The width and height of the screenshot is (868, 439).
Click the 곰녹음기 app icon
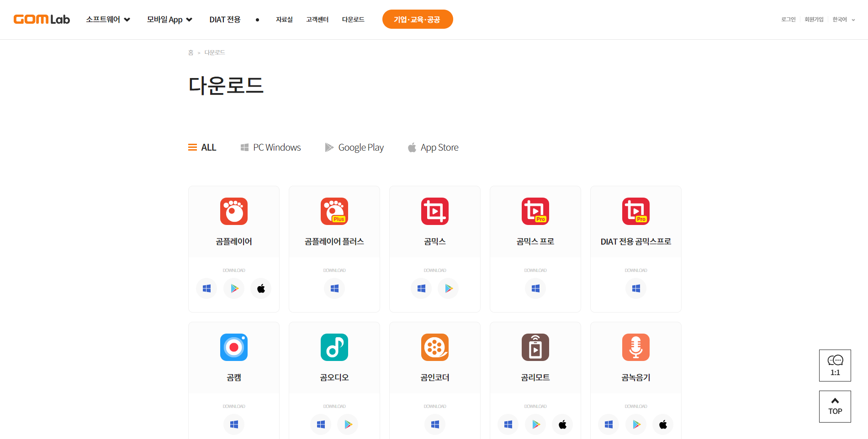[x=636, y=347]
